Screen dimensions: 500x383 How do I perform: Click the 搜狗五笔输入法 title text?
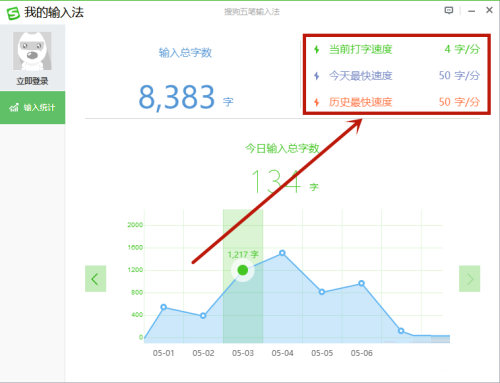tap(252, 12)
